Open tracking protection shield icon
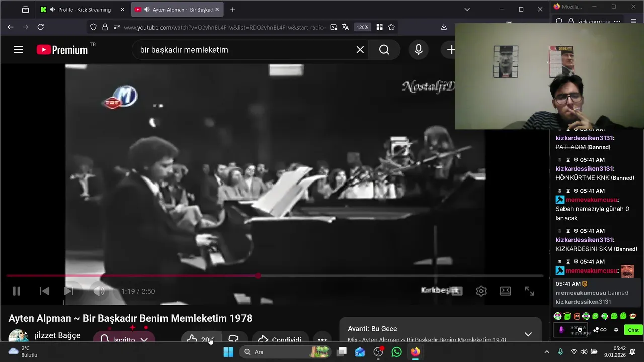 (93, 27)
